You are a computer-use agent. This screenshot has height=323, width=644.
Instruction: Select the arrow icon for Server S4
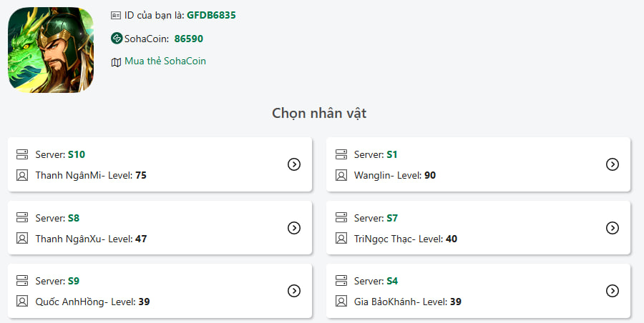(x=612, y=291)
